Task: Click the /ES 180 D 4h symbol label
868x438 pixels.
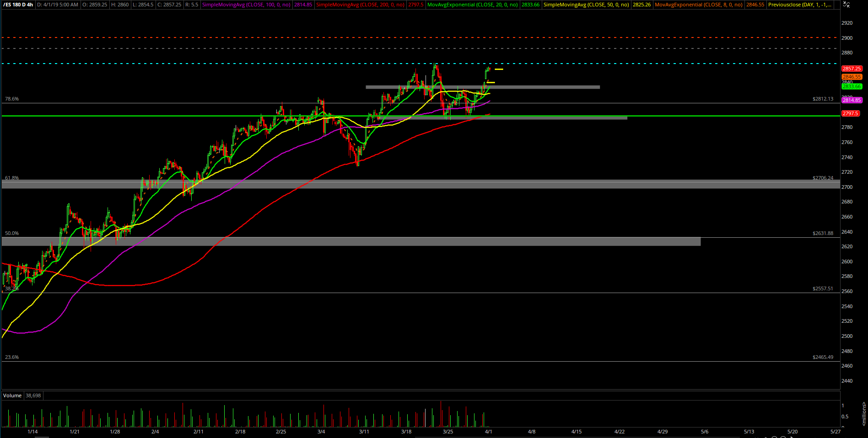Action: tap(18, 5)
